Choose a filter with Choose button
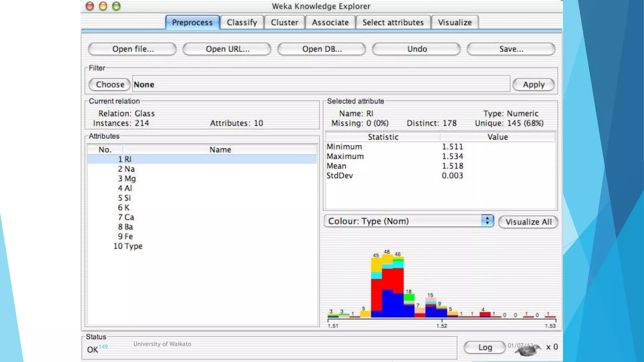This screenshot has width=644, height=362. coord(110,85)
